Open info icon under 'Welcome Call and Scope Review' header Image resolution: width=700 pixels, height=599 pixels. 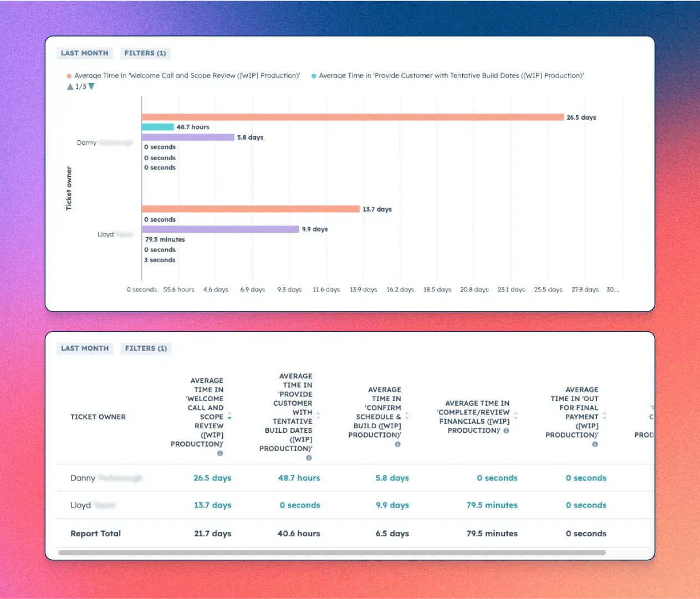click(220, 453)
